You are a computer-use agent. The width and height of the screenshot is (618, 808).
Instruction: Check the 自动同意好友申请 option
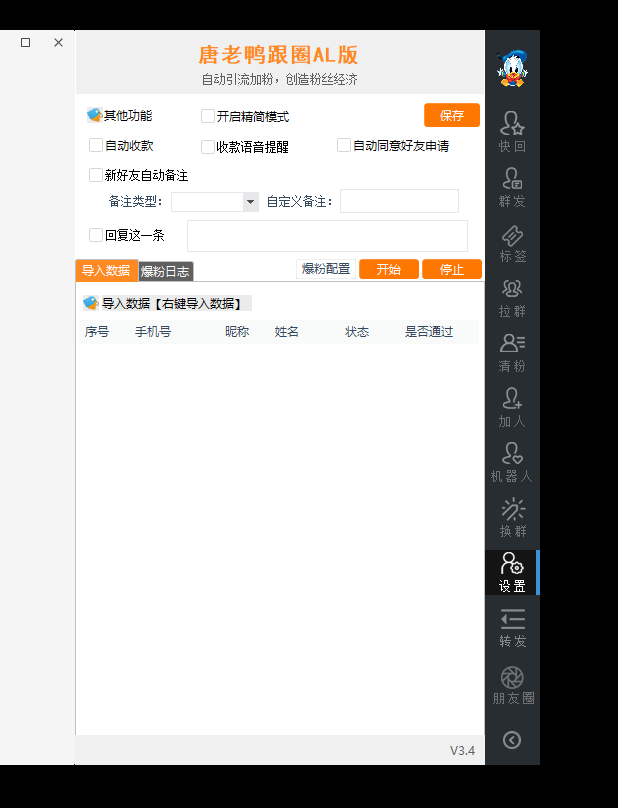(x=344, y=145)
